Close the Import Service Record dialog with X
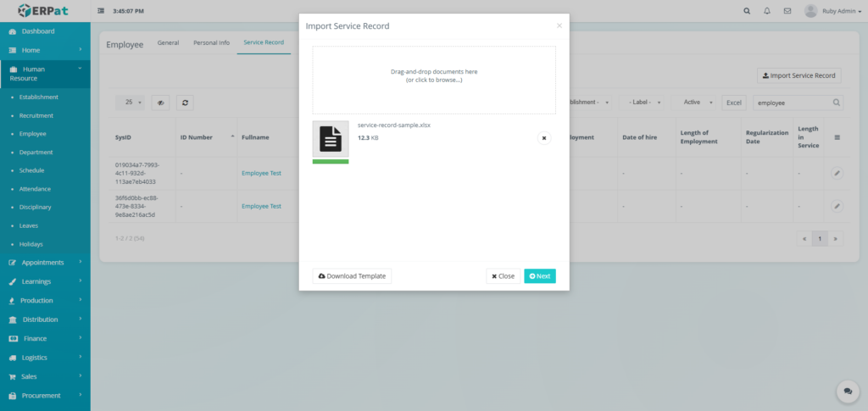This screenshot has height=411, width=868. [x=559, y=25]
